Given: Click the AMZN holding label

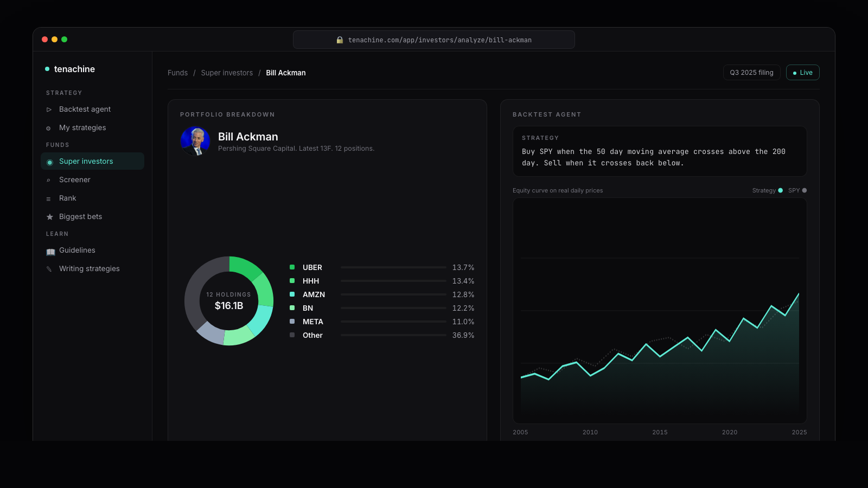Looking at the screenshot, I should pyautogui.click(x=314, y=294).
